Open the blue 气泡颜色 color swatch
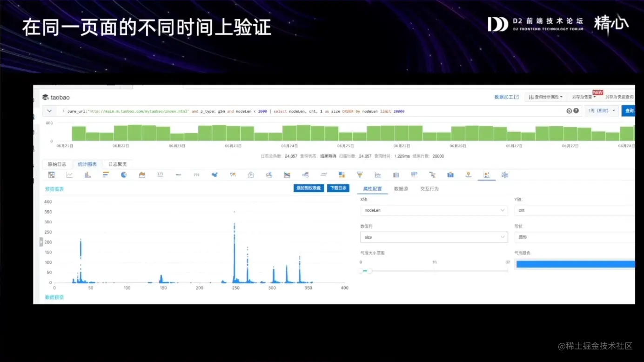 (576, 264)
